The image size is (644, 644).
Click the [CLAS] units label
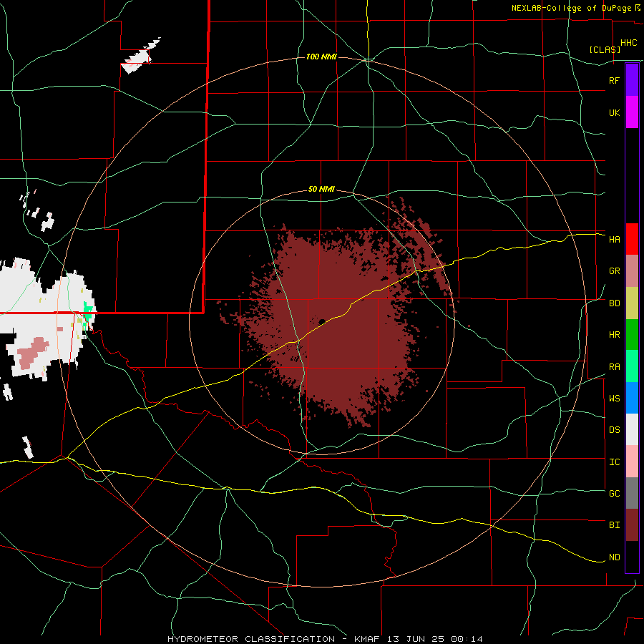pos(605,50)
